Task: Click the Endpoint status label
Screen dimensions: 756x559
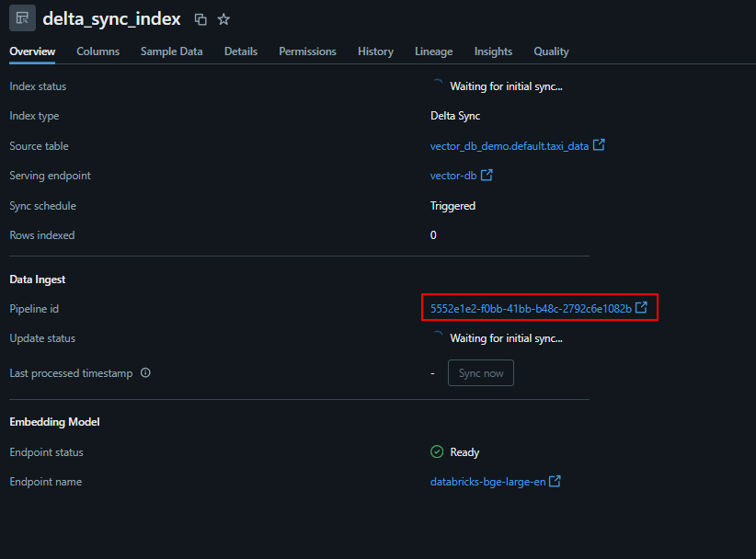Action: pos(46,452)
